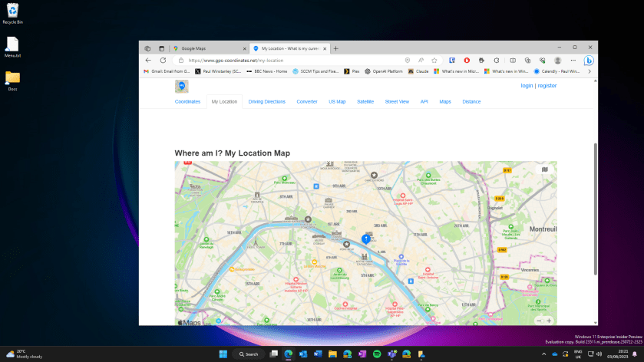
Task: Open the Driving Directions nav tab
Action: tap(266, 101)
